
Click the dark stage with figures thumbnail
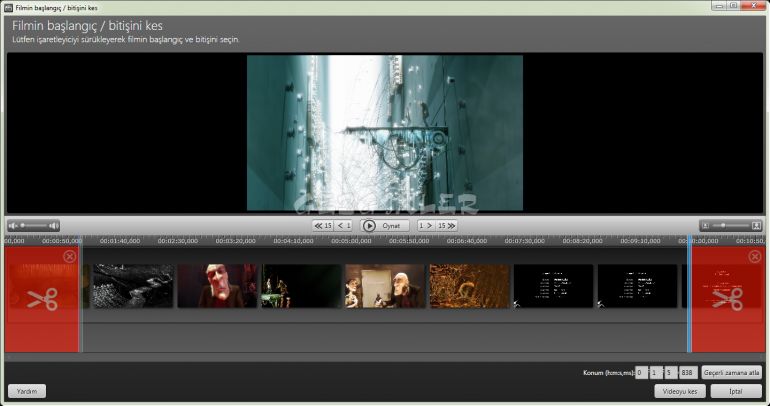(x=301, y=286)
